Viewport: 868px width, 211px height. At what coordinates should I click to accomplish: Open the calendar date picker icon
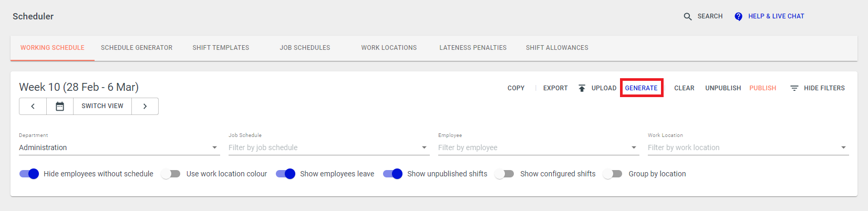coord(60,106)
